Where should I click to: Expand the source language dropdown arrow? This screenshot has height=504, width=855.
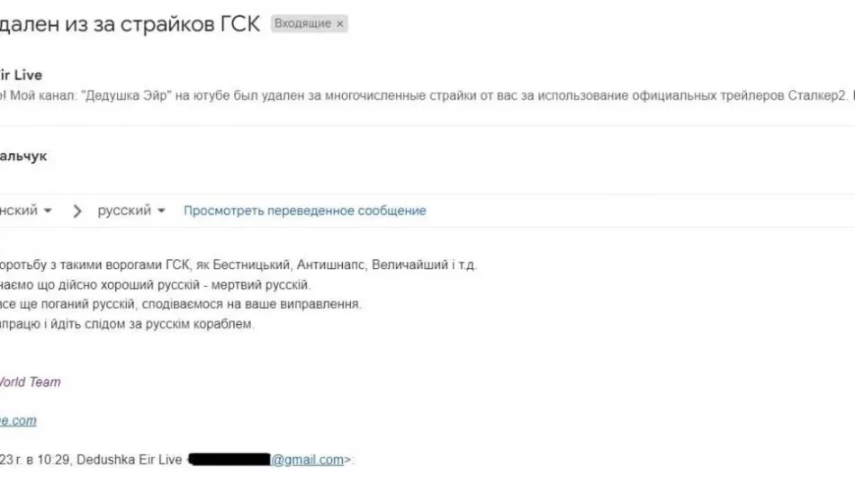click(48, 211)
